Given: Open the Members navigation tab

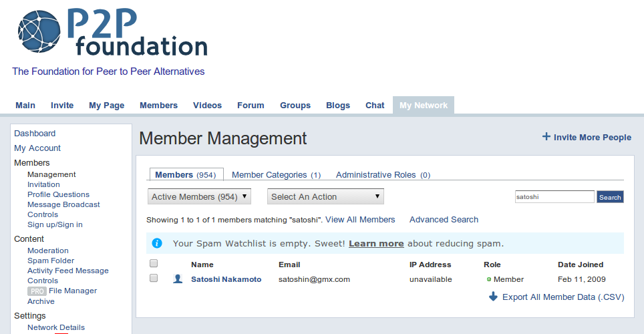Looking at the screenshot, I should [x=158, y=105].
